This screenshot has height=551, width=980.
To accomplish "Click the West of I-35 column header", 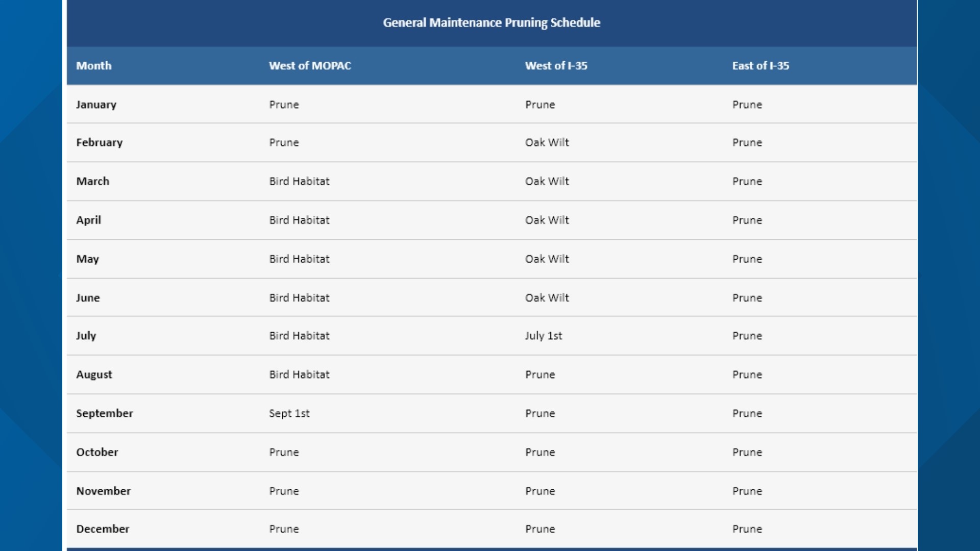I will pos(556,66).
